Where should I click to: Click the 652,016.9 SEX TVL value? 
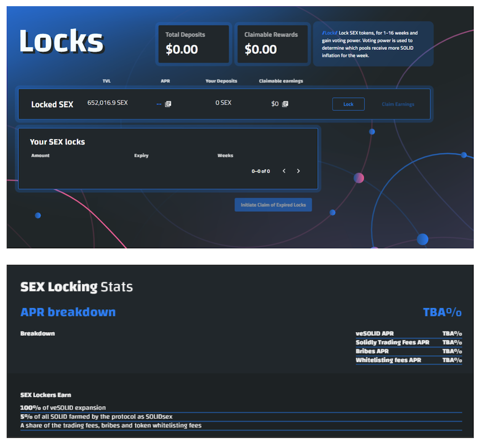click(x=107, y=103)
